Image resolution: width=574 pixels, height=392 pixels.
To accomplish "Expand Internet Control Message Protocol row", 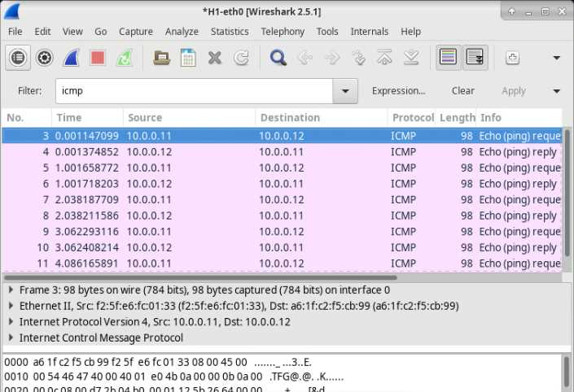I will (11, 338).
